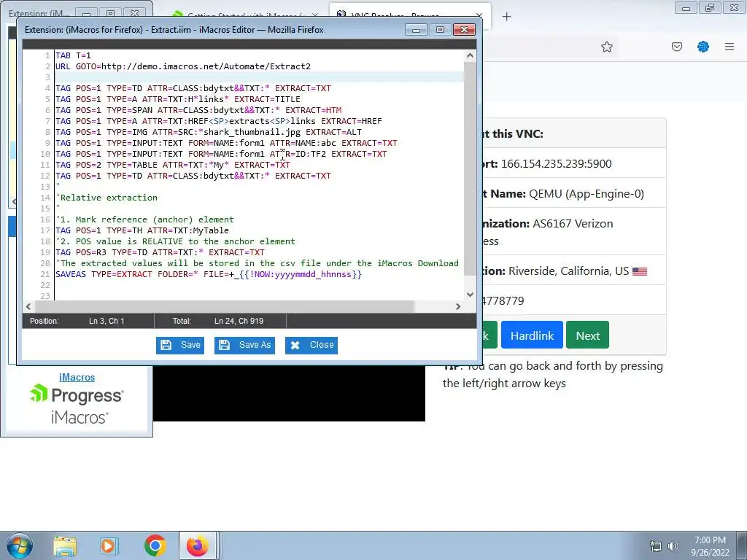Click line 7 with EXTRACT=HREF
Screen dimensions: 747x560
tap(219, 121)
